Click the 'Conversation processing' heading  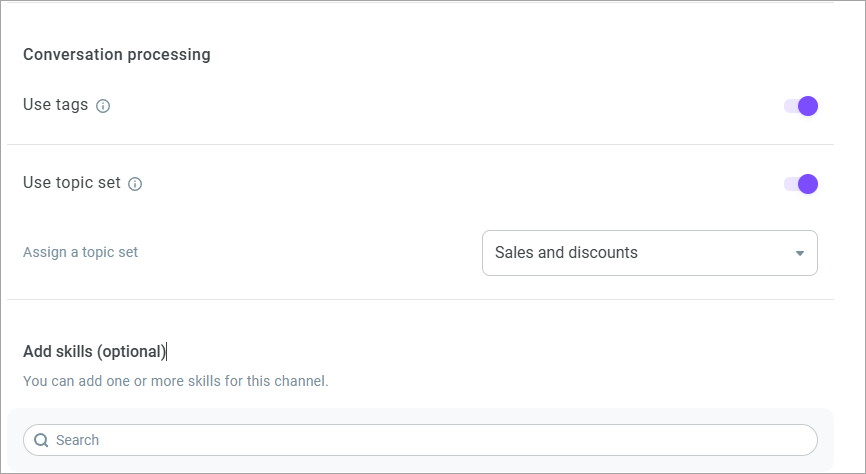[117, 55]
